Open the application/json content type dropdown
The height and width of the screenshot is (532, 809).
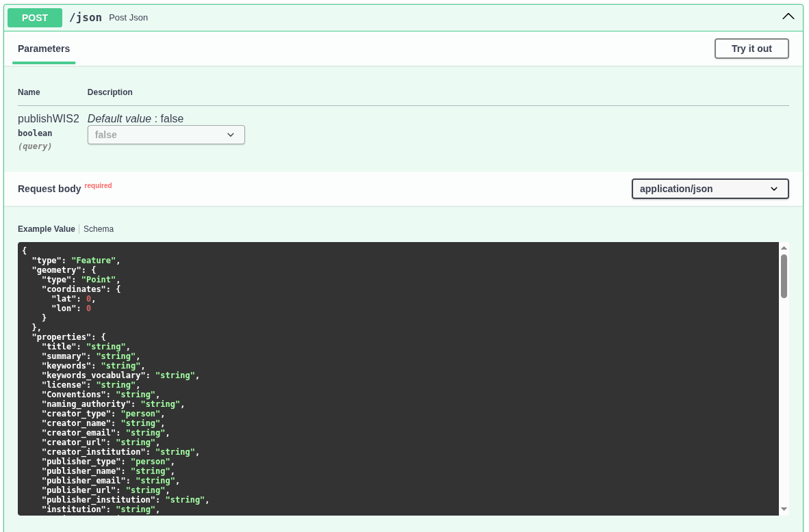click(710, 189)
